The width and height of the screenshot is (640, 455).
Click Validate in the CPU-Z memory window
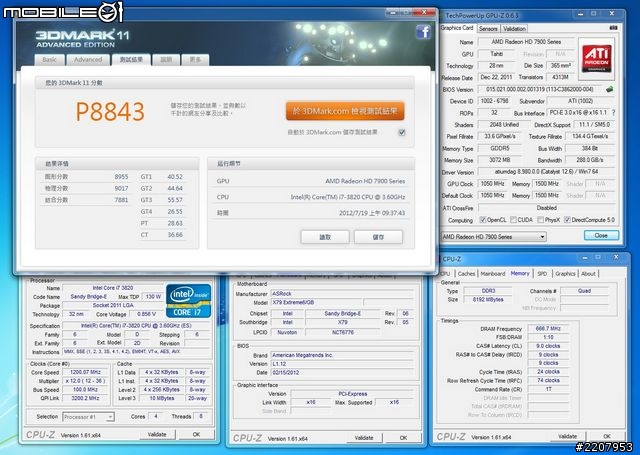pyautogui.click(x=567, y=436)
